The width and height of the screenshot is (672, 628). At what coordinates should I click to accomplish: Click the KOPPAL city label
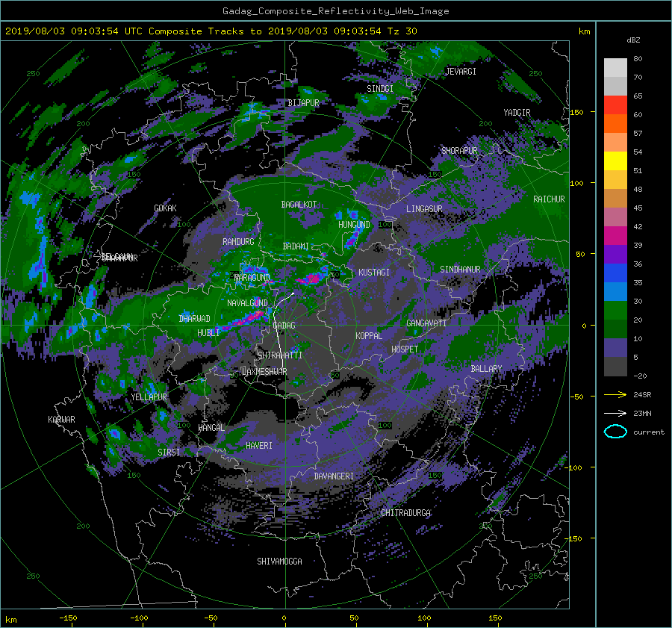(369, 335)
